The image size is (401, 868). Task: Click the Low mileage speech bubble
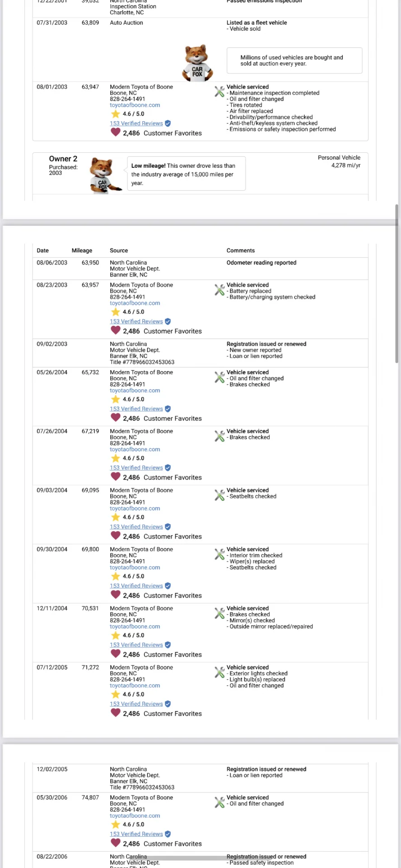pyautogui.click(x=187, y=174)
